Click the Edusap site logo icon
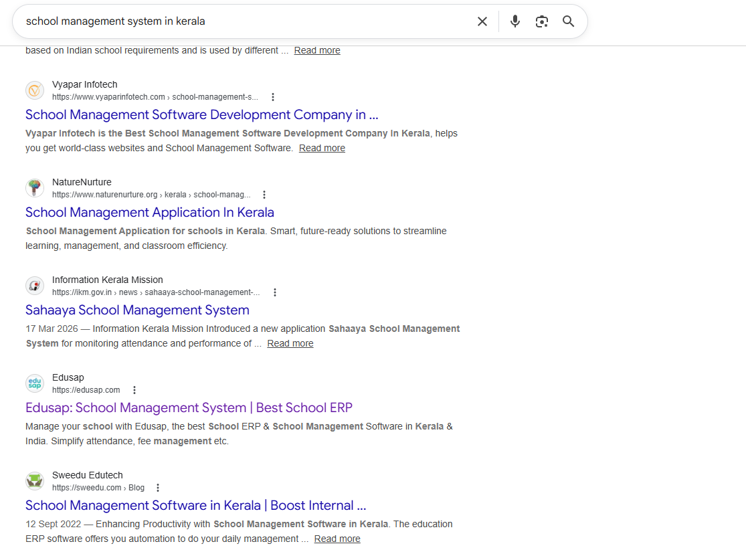746x560 pixels. (x=35, y=383)
